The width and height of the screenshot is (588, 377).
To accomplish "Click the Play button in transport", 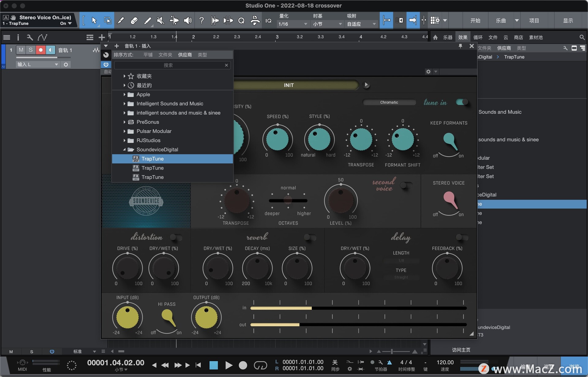I will [x=228, y=365].
